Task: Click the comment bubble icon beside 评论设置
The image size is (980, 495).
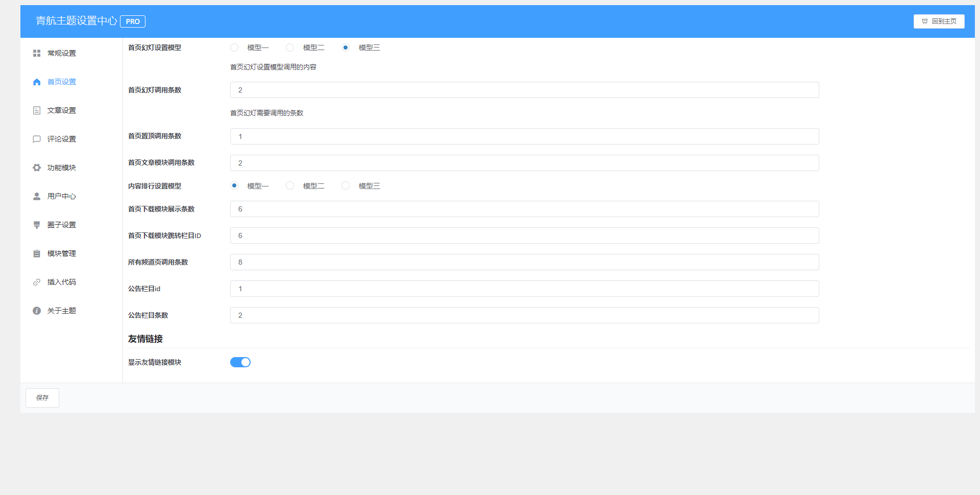Action: click(x=37, y=139)
